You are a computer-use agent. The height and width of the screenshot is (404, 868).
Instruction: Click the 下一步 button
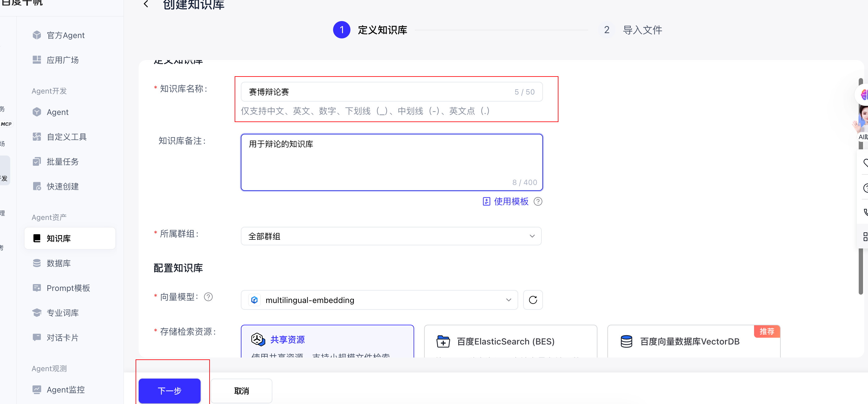pyautogui.click(x=169, y=391)
